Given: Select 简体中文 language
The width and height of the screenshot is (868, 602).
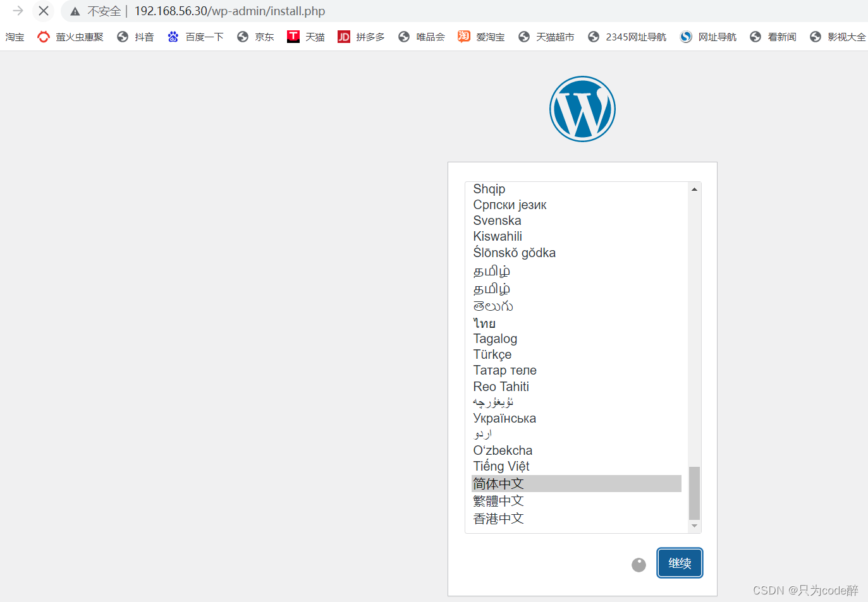Looking at the screenshot, I should point(576,483).
